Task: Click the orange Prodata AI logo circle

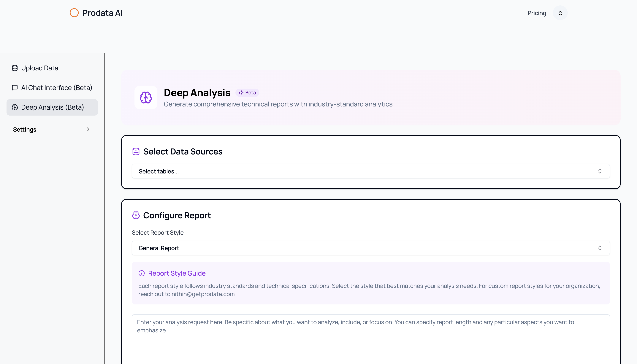Action: click(74, 13)
